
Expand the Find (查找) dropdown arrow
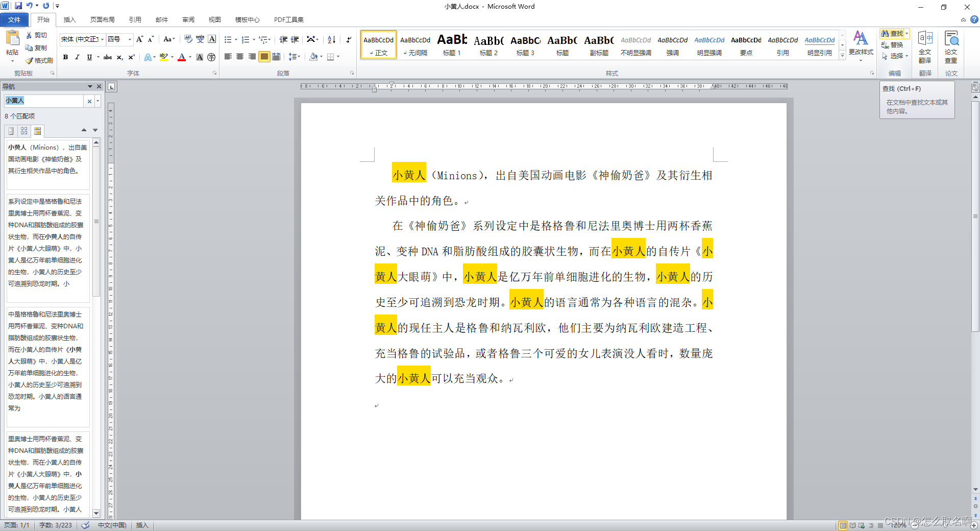pos(906,34)
